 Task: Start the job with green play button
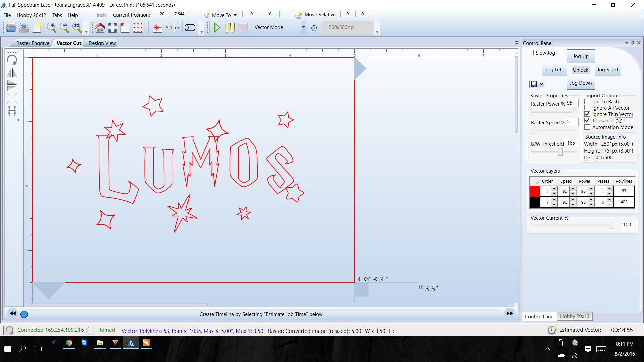(217, 27)
